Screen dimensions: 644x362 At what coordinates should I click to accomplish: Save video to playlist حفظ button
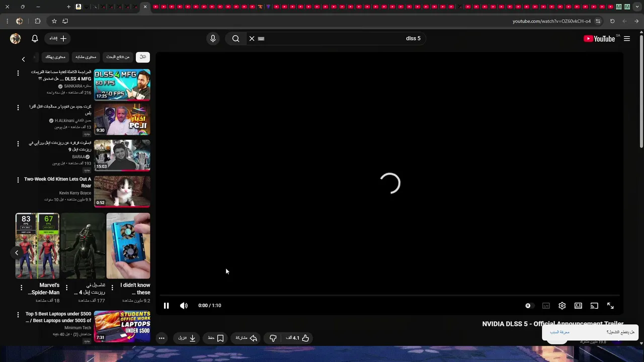pos(216,338)
